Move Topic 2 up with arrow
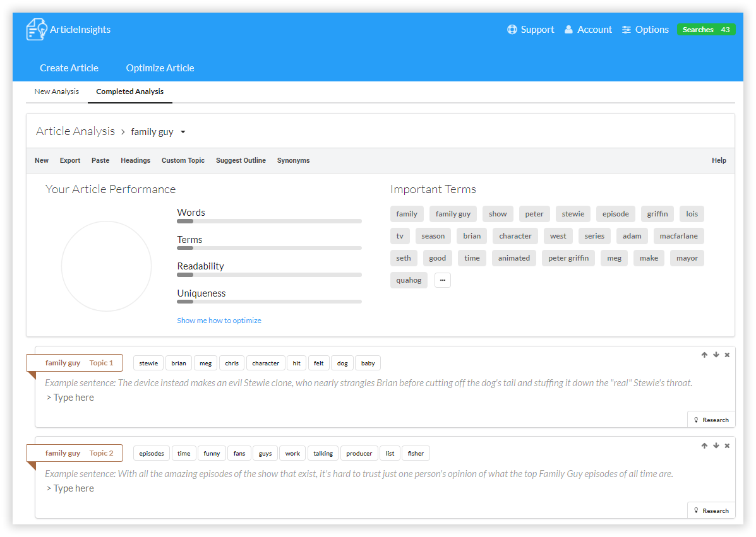The height and width of the screenshot is (537, 756). [x=704, y=446]
